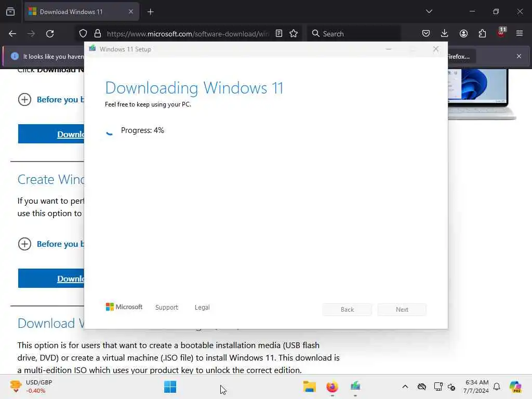Screen dimensions: 532x399
Task: Open File Explorer from taskbar
Action: (310, 387)
